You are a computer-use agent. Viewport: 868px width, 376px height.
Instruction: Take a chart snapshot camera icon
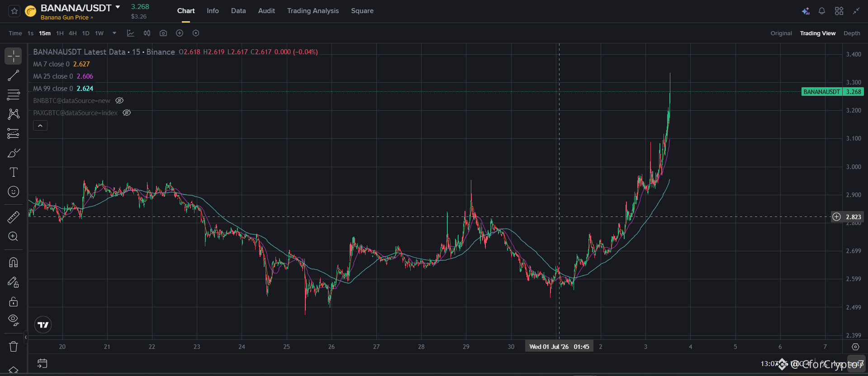point(163,33)
